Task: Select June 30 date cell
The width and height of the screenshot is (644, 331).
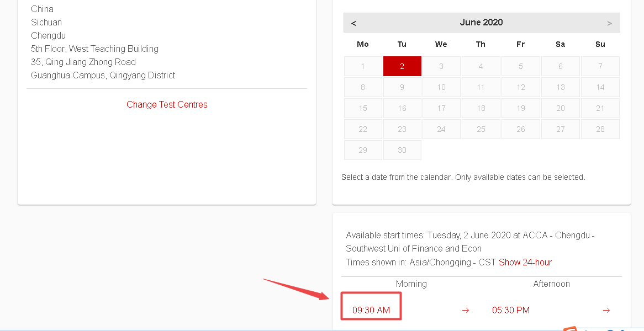Action: click(x=402, y=150)
